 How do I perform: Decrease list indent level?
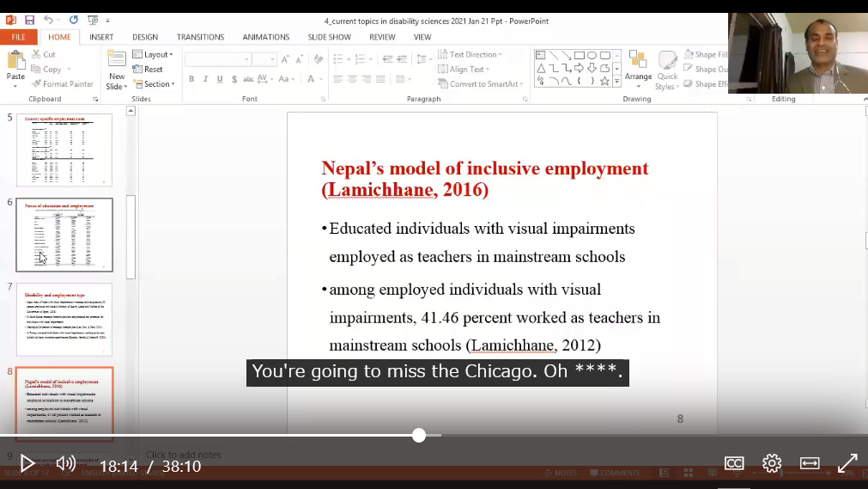click(x=387, y=59)
